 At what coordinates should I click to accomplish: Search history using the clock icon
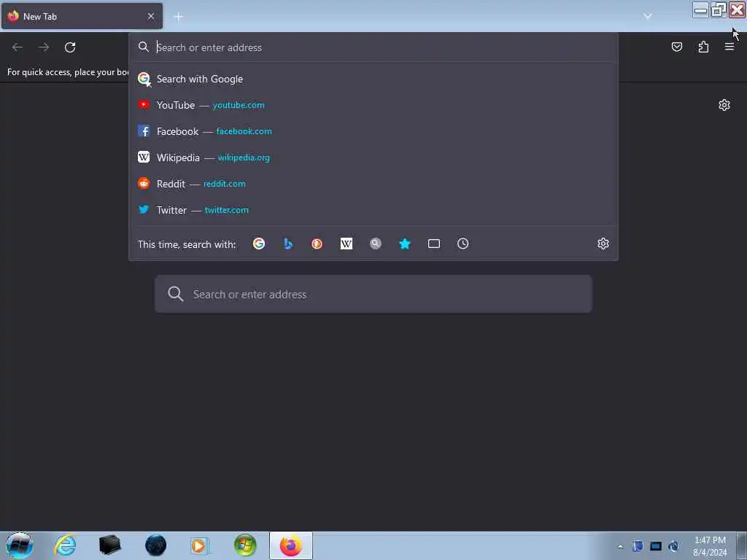point(463,244)
